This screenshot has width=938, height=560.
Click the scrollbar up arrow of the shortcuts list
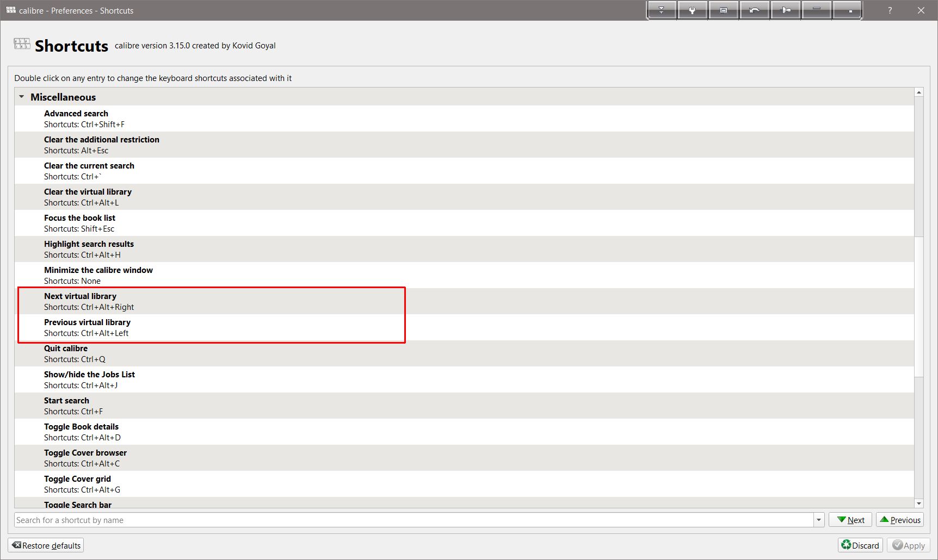[919, 92]
